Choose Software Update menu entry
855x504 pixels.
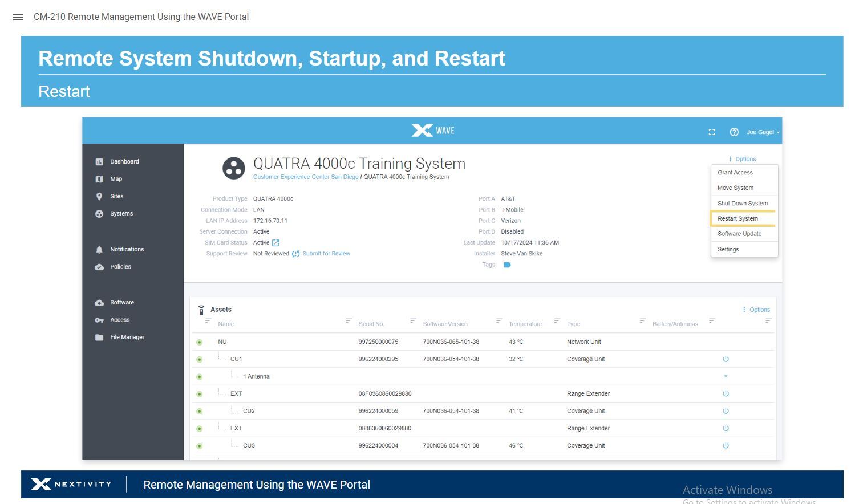pyautogui.click(x=744, y=234)
